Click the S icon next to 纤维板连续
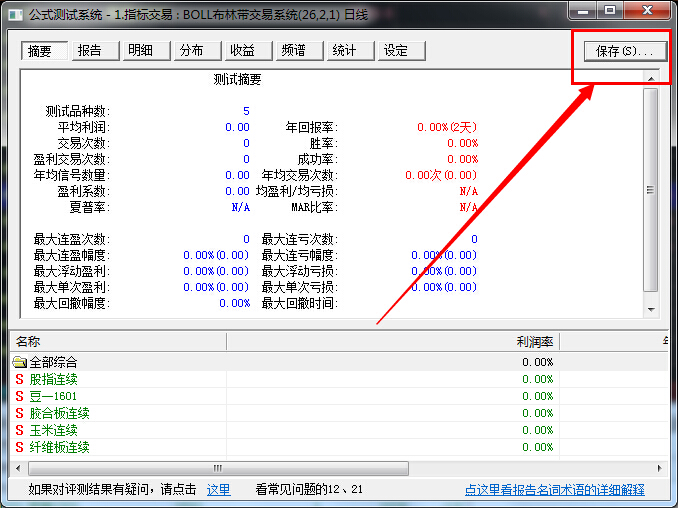 click(19, 447)
